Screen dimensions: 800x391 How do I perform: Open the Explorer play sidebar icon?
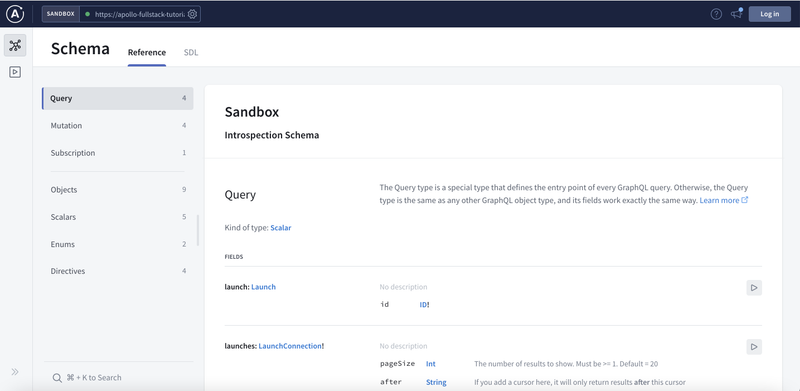15,72
